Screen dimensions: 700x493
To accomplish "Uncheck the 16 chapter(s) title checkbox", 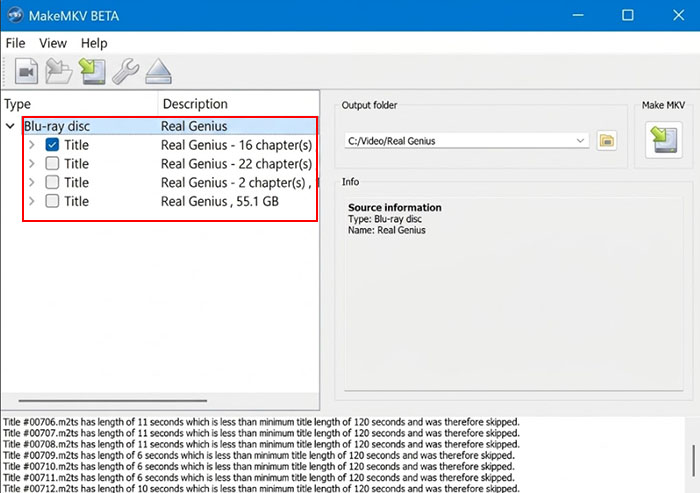I will click(52, 145).
